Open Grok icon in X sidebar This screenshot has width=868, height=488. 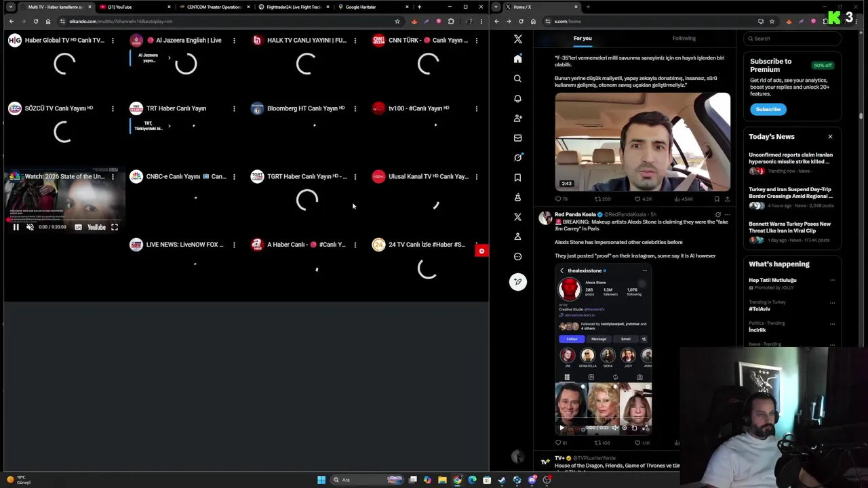point(517,157)
